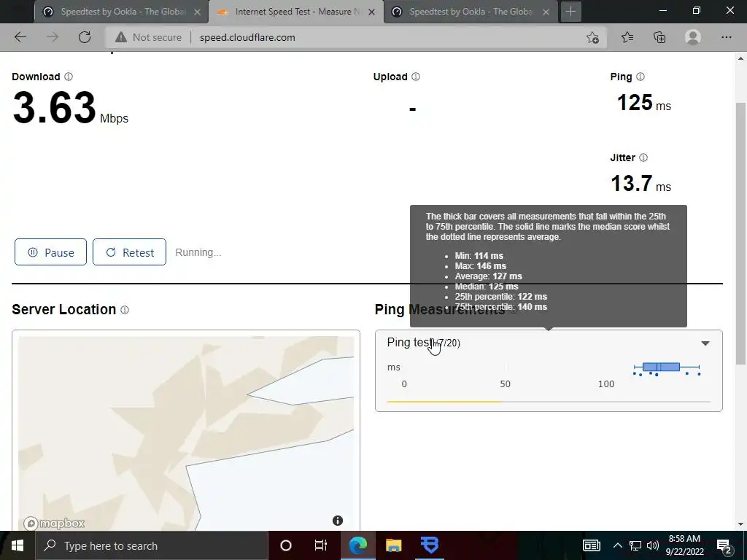747x560 pixels.
Task: Close the first Speedtest by Ookla tab
Action: tap(197, 12)
